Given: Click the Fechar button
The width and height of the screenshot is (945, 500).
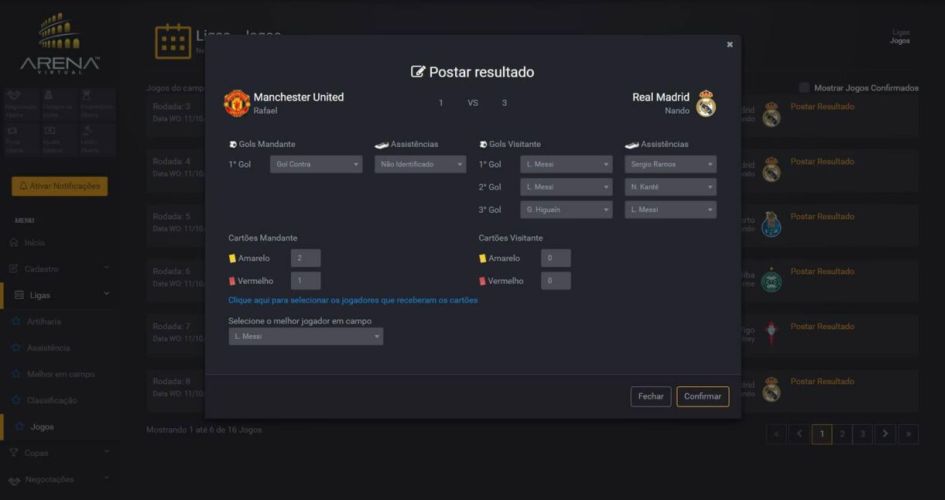Looking at the screenshot, I should point(651,396).
